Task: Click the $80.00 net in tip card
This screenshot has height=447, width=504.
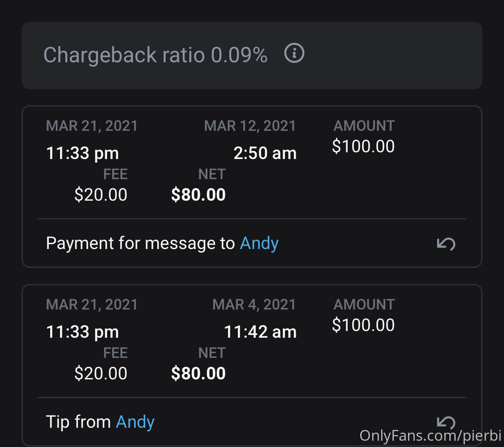Action: coord(198,374)
